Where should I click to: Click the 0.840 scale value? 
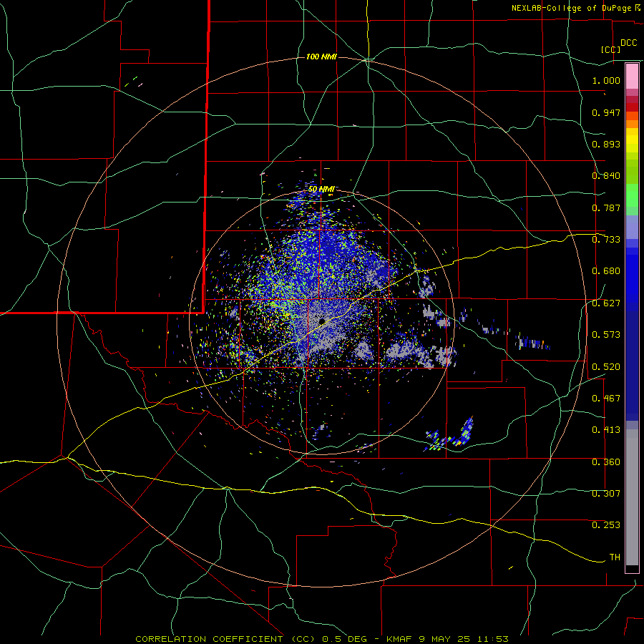(606, 176)
